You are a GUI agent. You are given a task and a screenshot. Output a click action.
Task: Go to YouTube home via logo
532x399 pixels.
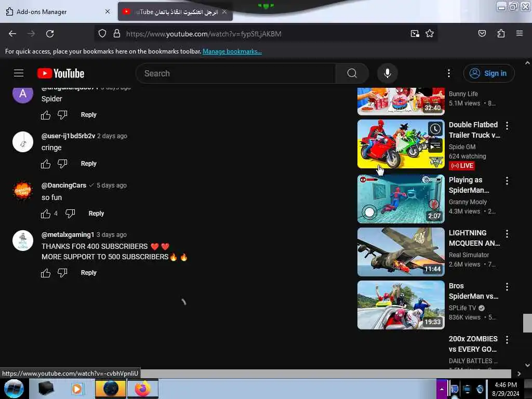(x=61, y=73)
